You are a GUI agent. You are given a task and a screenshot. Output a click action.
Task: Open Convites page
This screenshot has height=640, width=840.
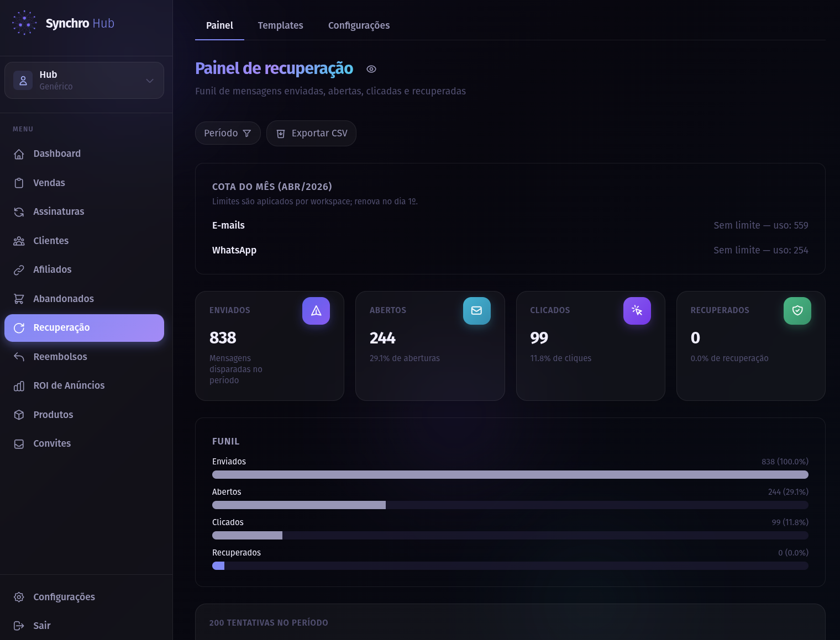click(x=84, y=444)
